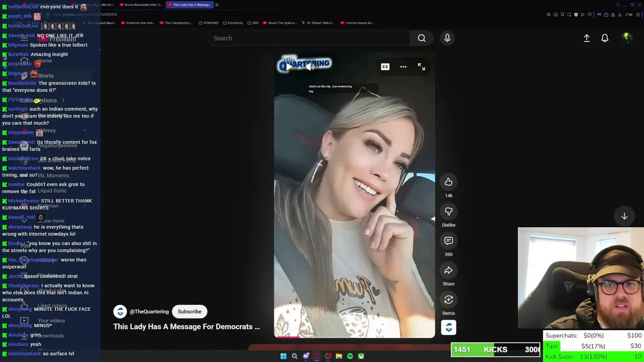This screenshot has width=644, height=362.
Task: Open Windows Start menu
Action: click(283, 356)
